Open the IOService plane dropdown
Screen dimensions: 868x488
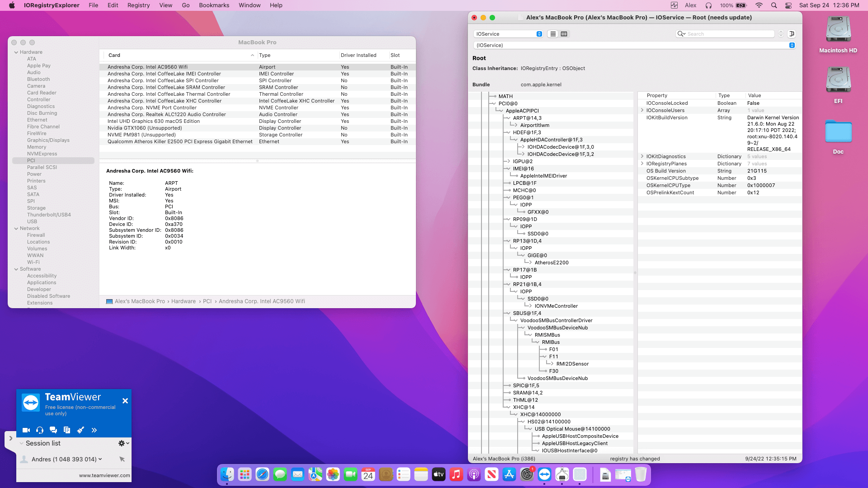coord(508,34)
